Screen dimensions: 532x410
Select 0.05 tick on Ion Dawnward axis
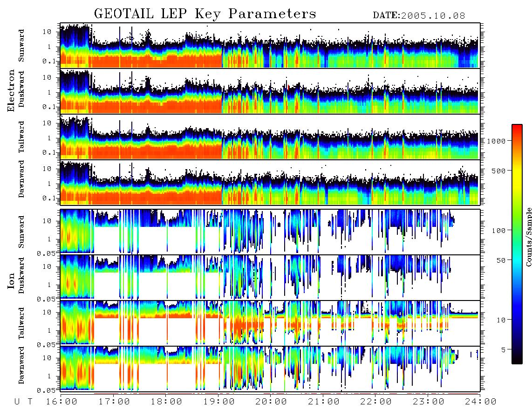click(x=47, y=390)
